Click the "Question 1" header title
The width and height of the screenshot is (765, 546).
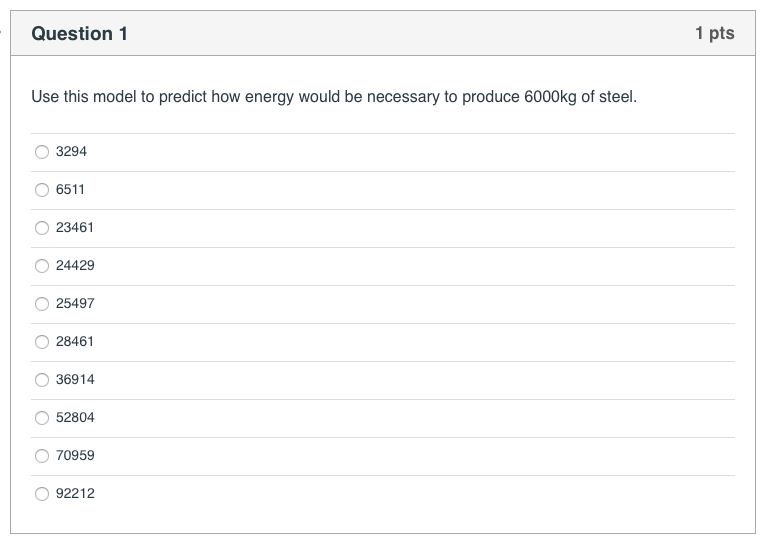(80, 34)
